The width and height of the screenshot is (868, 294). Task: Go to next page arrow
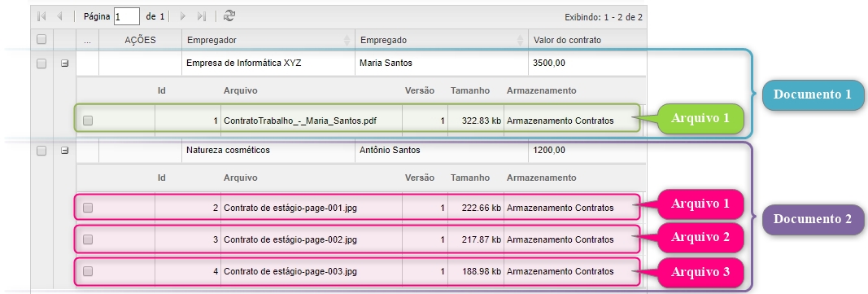[x=183, y=16]
